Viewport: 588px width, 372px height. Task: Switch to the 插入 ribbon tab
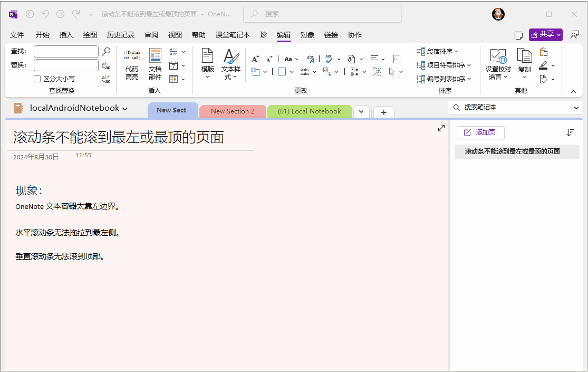tap(66, 35)
